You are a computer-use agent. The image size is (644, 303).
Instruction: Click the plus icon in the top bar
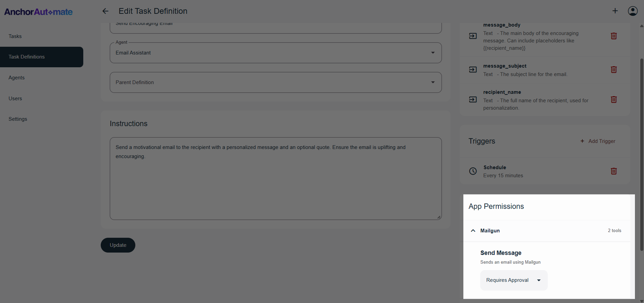[x=615, y=11]
